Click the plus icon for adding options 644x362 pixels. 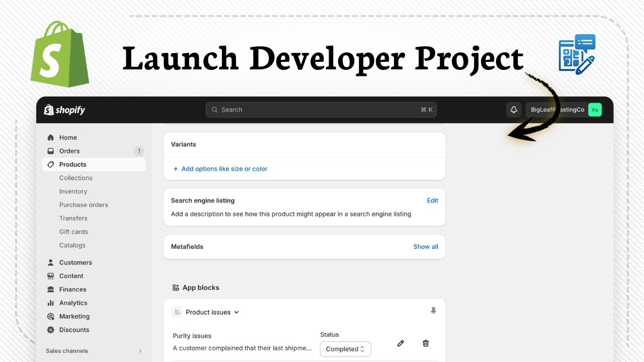point(176,169)
